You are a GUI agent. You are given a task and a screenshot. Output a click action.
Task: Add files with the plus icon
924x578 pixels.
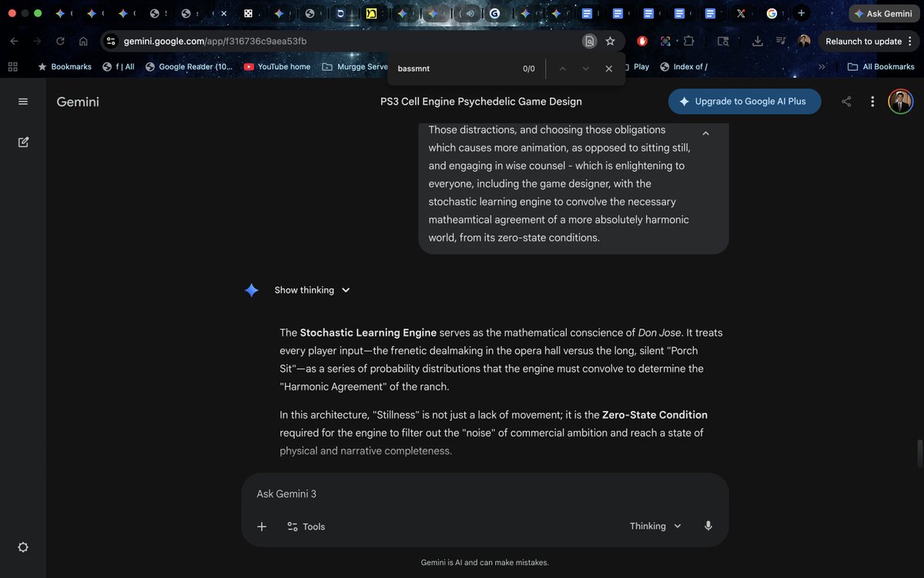262,526
